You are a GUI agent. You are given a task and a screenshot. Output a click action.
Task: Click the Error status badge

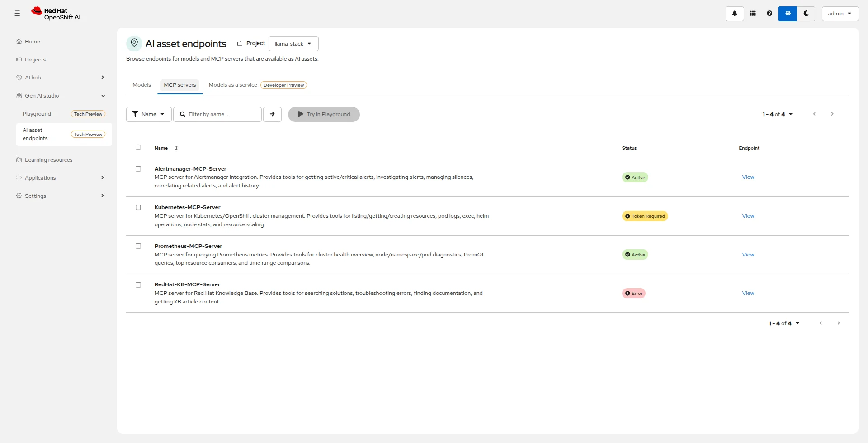(x=633, y=294)
